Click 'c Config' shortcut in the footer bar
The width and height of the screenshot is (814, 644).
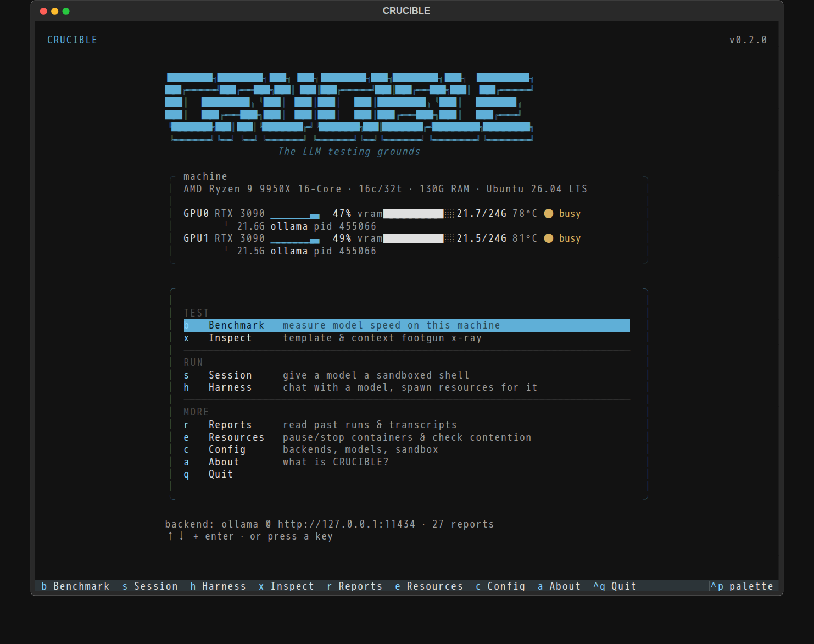tap(500, 586)
